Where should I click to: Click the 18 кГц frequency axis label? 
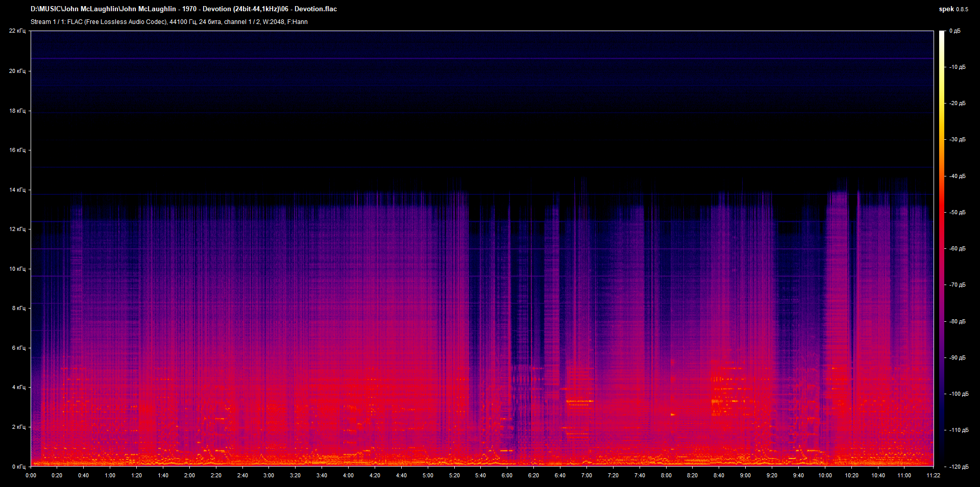click(17, 111)
